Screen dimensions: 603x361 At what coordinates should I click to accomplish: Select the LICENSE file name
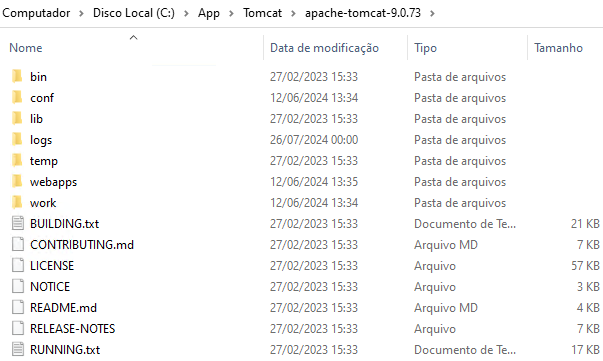pos(52,265)
